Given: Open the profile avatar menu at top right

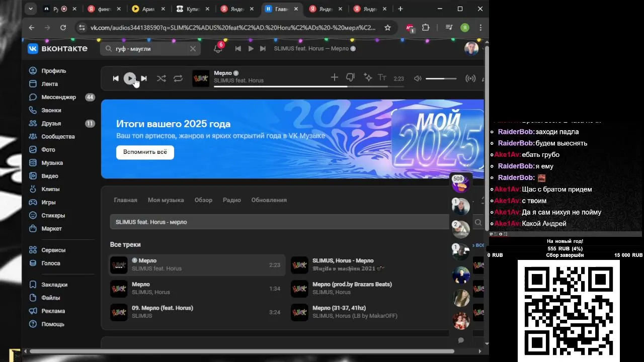Looking at the screenshot, I should 471,49.
